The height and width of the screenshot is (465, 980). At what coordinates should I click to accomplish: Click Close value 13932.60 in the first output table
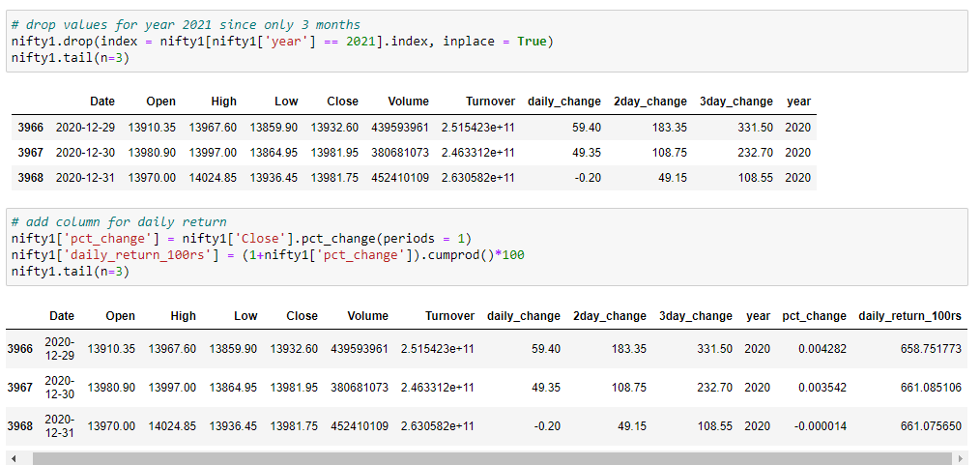coord(334,128)
